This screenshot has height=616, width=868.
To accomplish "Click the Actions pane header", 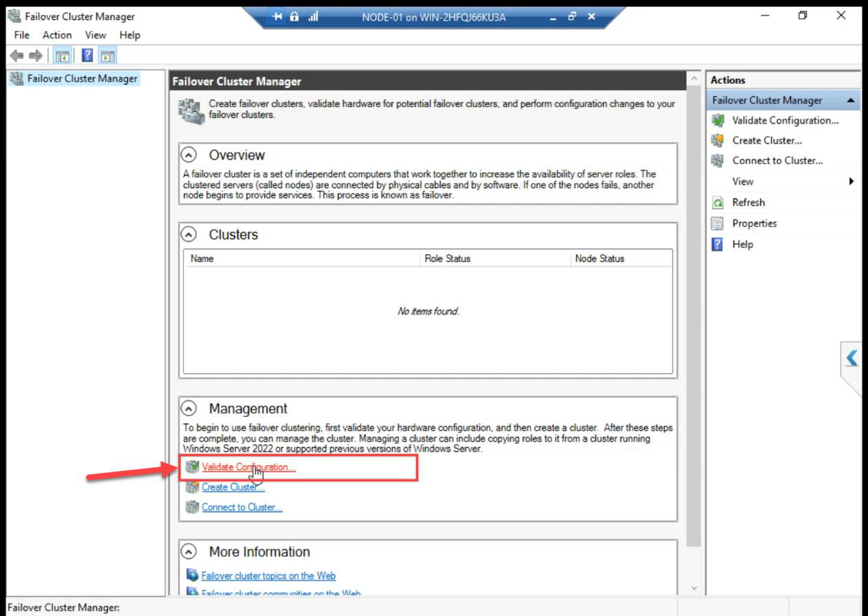I will coord(783,80).
